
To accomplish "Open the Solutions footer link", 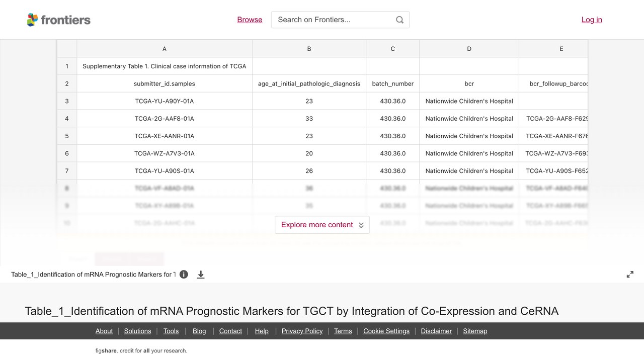I will tap(138, 331).
